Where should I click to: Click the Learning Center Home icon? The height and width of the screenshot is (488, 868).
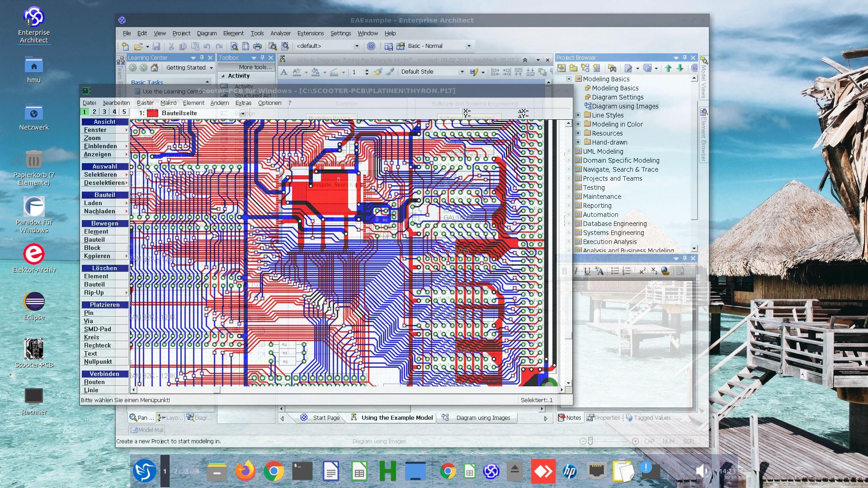(155, 68)
